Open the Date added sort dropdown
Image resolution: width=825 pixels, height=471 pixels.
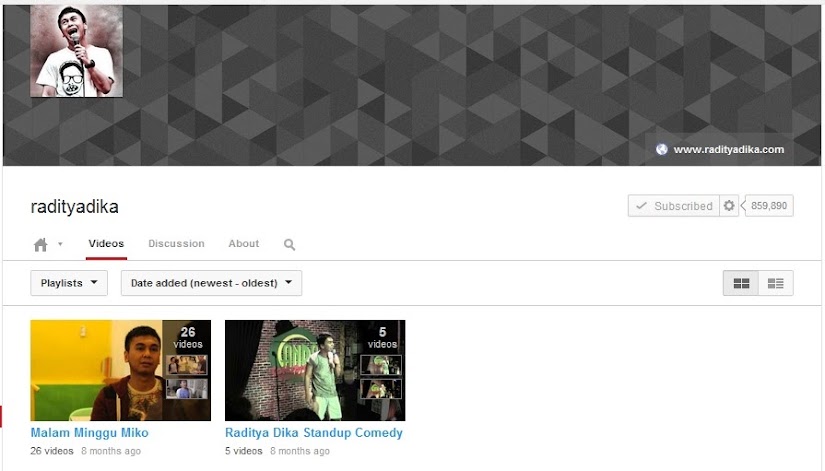click(212, 283)
